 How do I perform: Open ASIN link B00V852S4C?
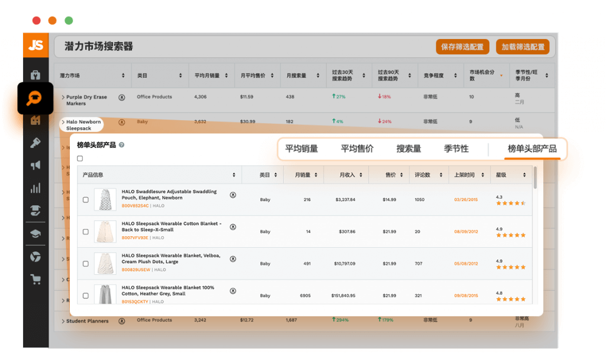coord(136,206)
